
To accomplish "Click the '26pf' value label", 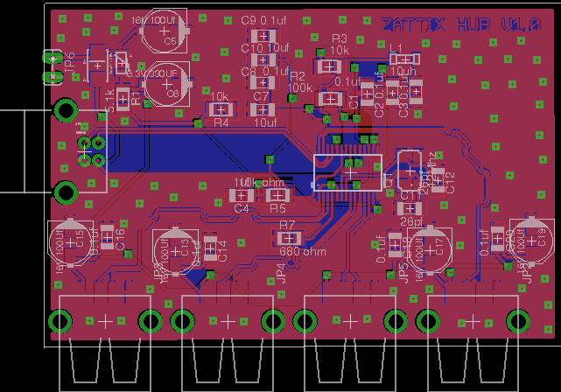I will 411,221.
